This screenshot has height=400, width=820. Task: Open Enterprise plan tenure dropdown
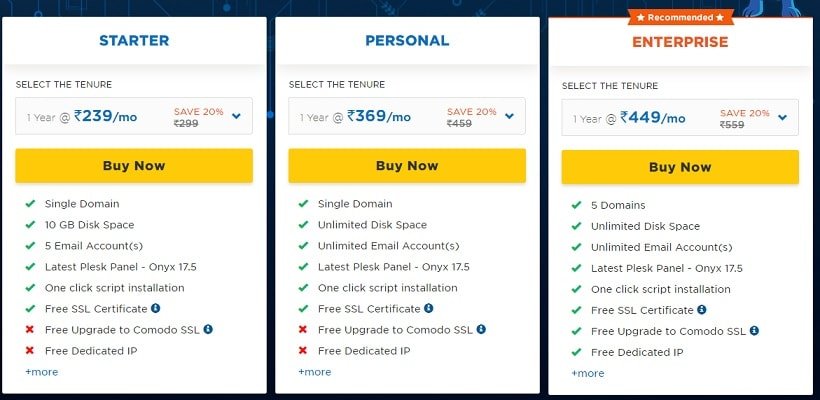click(680, 118)
